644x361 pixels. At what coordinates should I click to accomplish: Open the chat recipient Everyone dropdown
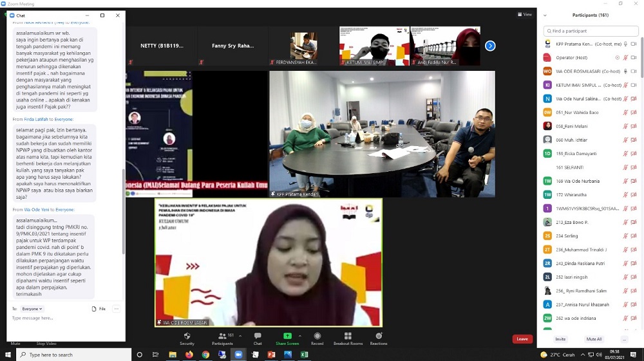[32, 309]
